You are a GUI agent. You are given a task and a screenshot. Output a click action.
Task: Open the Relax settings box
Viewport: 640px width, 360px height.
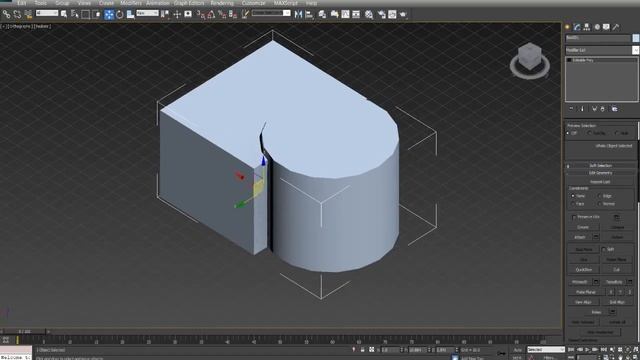(x=612, y=312)
